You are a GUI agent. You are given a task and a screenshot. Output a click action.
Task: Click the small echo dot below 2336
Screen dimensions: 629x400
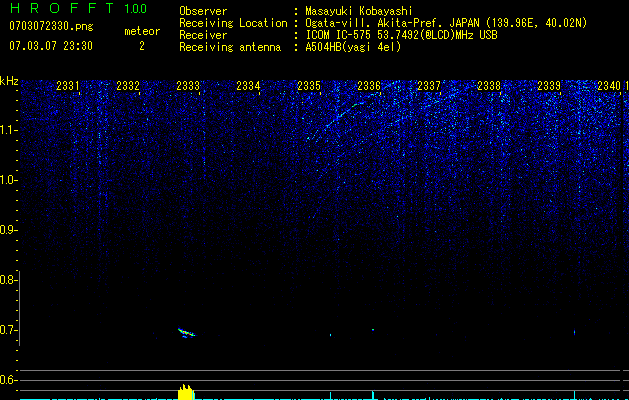373,330
